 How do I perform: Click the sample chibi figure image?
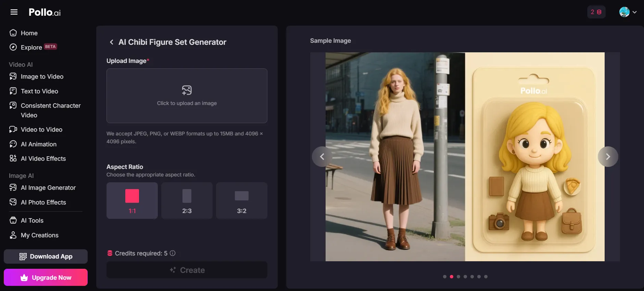(535, 157)
